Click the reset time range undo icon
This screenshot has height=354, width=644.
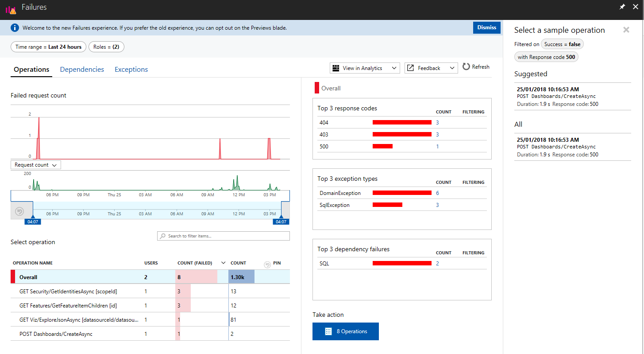(19, 211)
